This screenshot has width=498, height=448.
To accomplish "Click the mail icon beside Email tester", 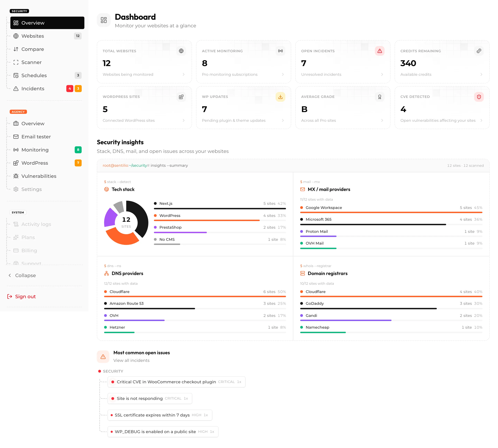I will click(16, 137).
